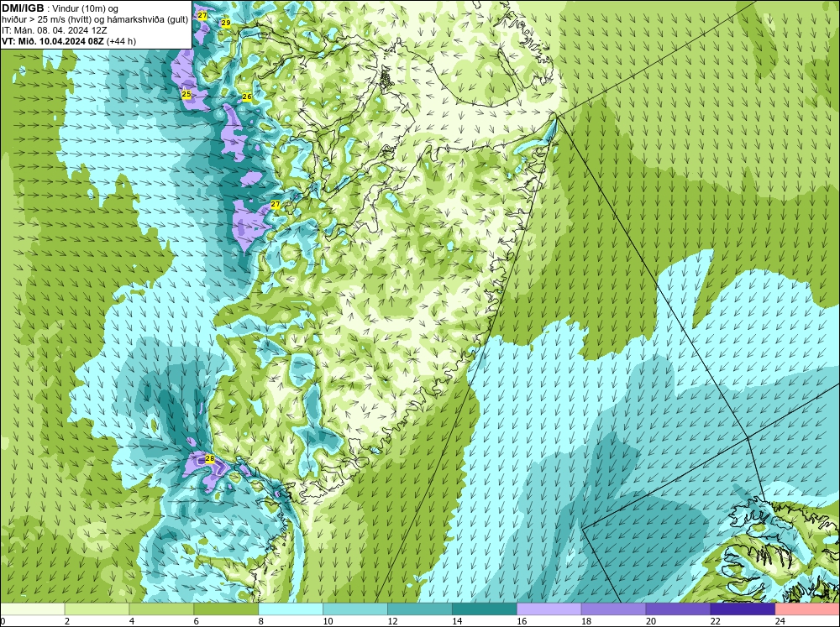Click gust label 27 next to label 29
The image size is (840, 627).
(202, 15)
